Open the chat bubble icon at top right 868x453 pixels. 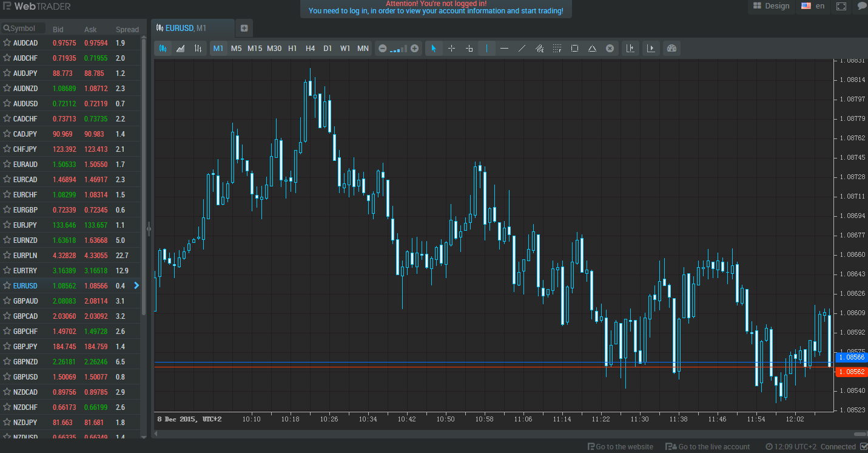tap(861, 6)
